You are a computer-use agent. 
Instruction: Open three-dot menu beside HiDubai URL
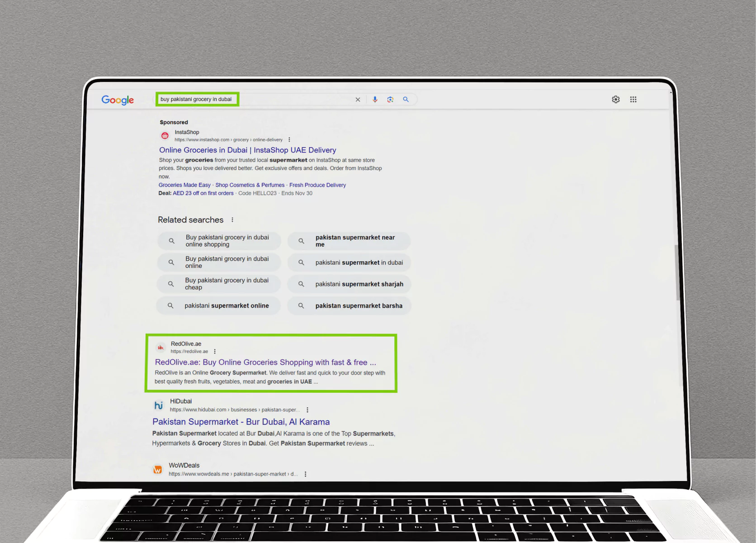click(x=307, y=410)
